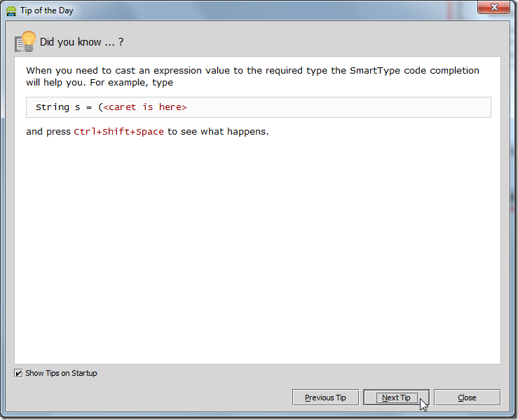Screen dimensions: 518x420
Task: Click the blank white area of the tip panel
Action: 257,252
